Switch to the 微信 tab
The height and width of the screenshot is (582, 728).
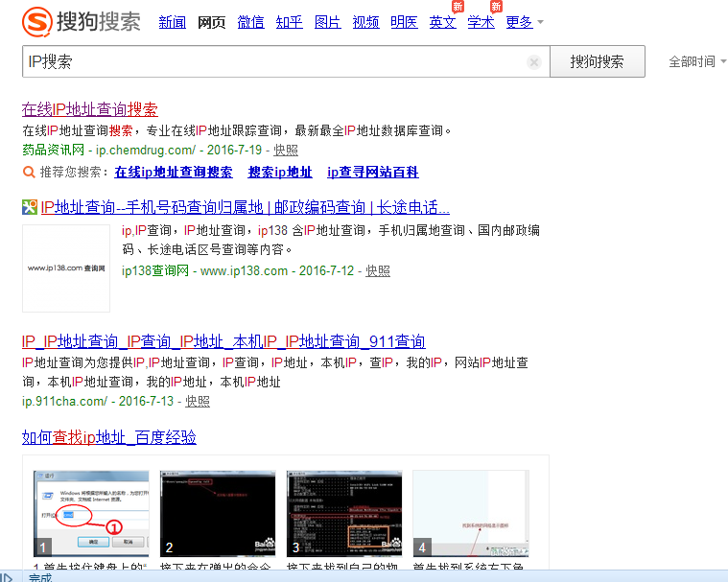pyautogui.click(x=250, y=22)
